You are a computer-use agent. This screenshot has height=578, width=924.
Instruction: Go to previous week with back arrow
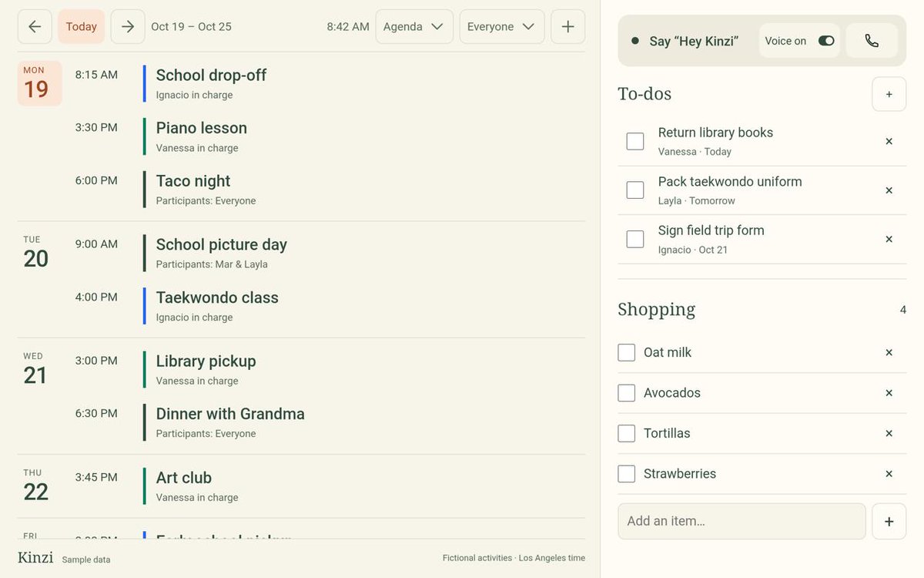point(35,26)
